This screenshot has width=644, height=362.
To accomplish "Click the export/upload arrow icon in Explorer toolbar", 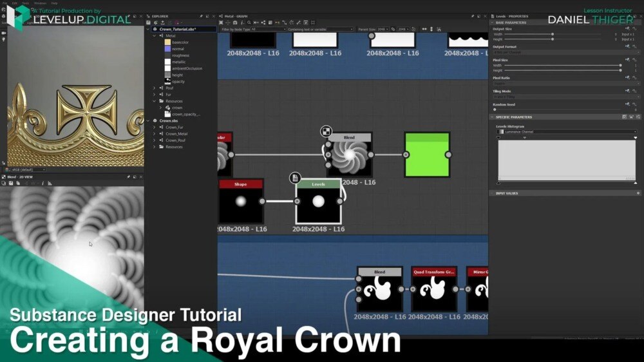I will [163, 23].
